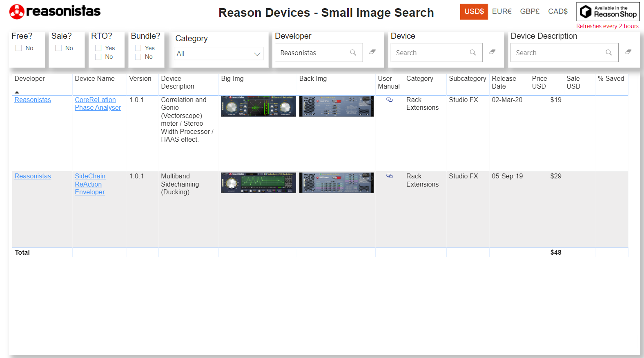Click the User Manual column header
Image resolution: width=644 pixels, height=358 pixels.
pos(389,82)
